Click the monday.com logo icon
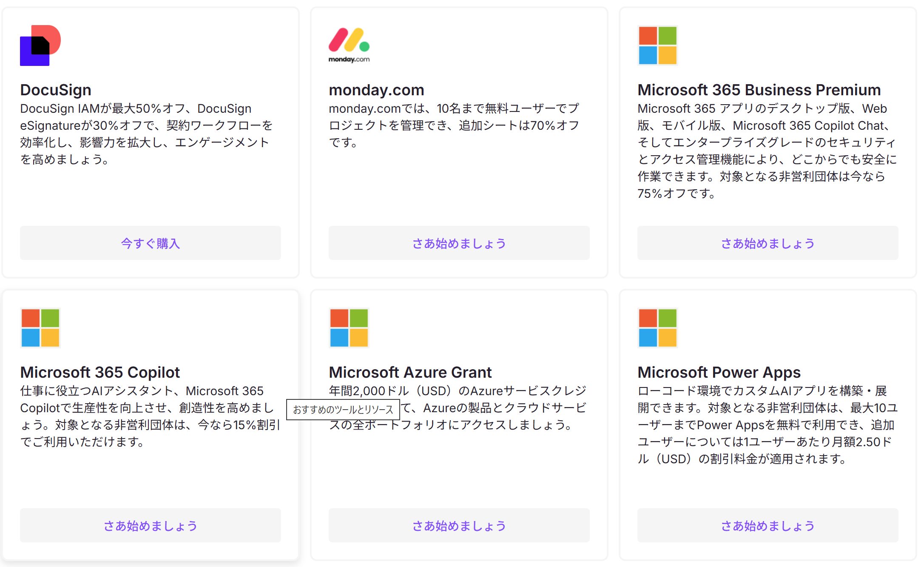The image size is (924, 567). pyautogui.click(x=349, y=46)
